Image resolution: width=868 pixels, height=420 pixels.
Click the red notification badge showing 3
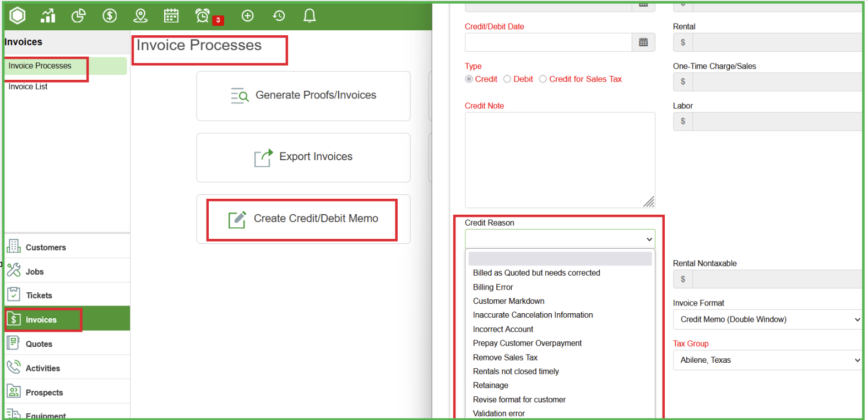[218, 20]
